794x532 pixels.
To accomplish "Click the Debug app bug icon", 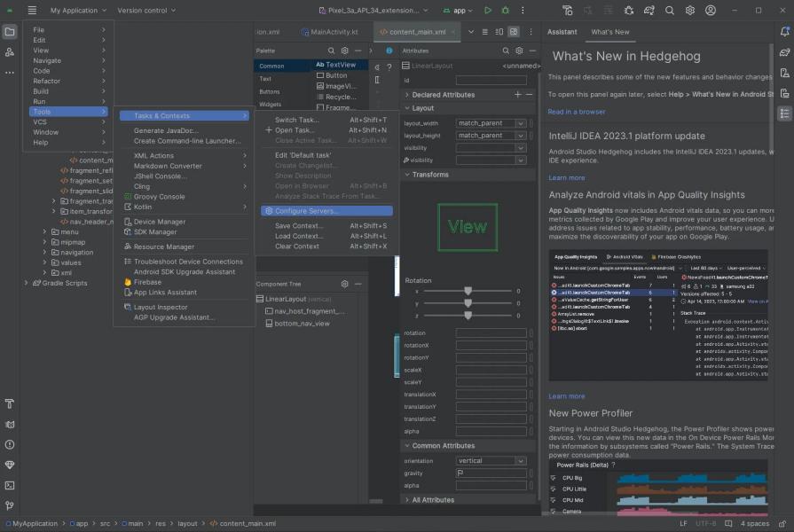I will (506, 10).
